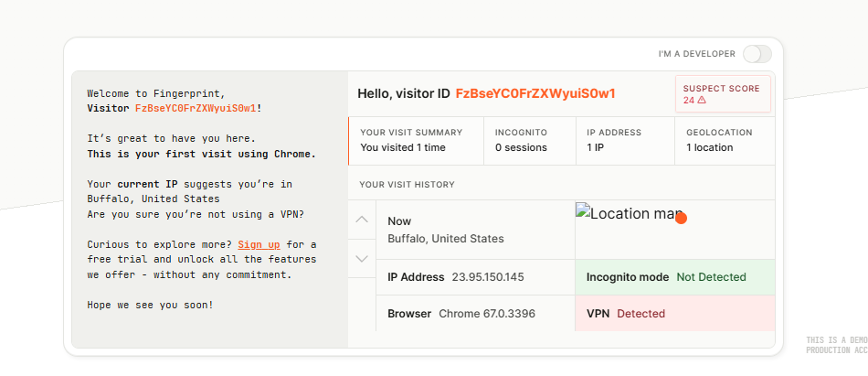Click the VPN Detected cell
The height and width of the screenshot is (376, 868).
coord(675,313)
